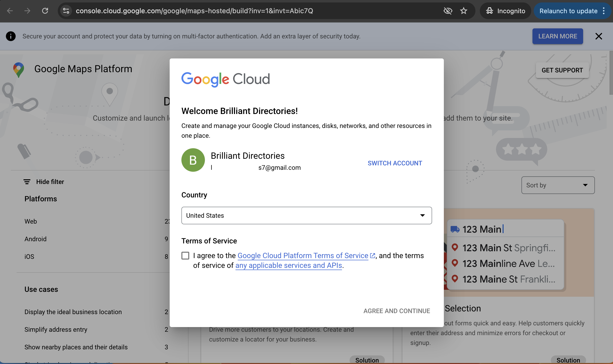Open Google Cloud Platform Terms of Service link
This screenshot has width=613, height=364.
pyautogui.click(x=303, y=256)
